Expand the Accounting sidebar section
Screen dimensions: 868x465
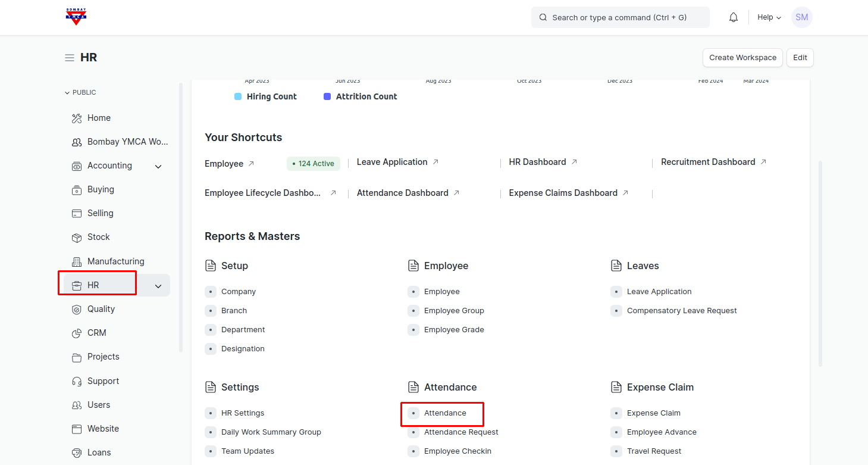pos(158,167)
